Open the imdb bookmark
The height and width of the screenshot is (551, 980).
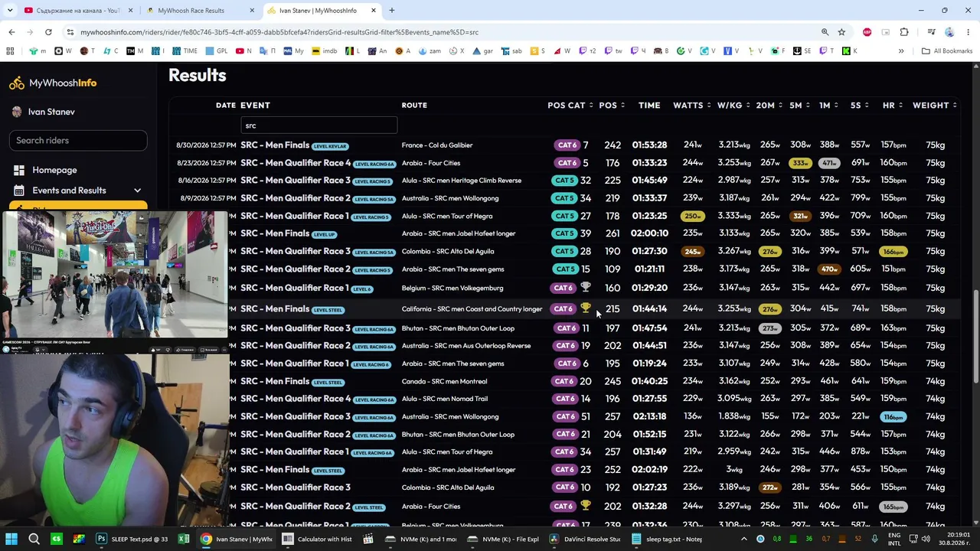point(324,51)
